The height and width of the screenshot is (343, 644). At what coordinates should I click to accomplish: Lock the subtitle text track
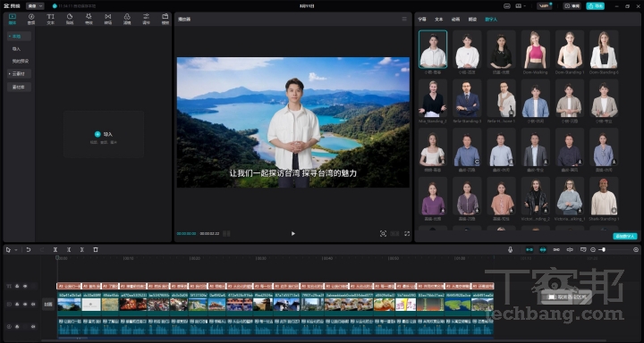17,286
